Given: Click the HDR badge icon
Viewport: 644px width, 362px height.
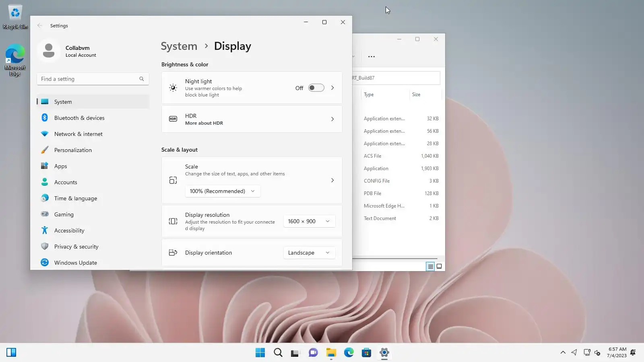Looking at the screenshot, I should [x=173, y=119].
